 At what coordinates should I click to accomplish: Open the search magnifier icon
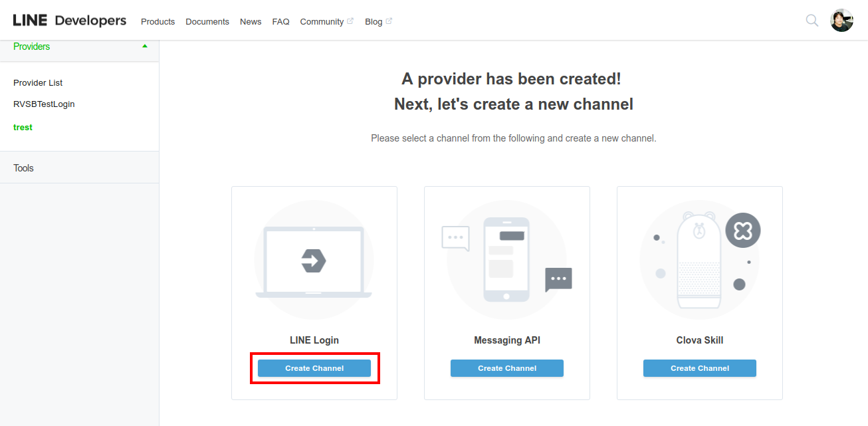[812, 21]
